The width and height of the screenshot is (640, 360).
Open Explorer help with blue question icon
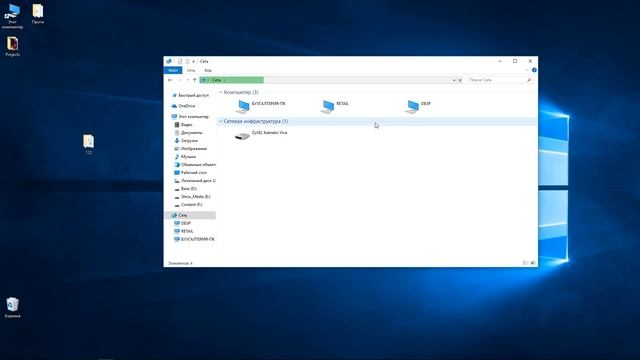534,70
